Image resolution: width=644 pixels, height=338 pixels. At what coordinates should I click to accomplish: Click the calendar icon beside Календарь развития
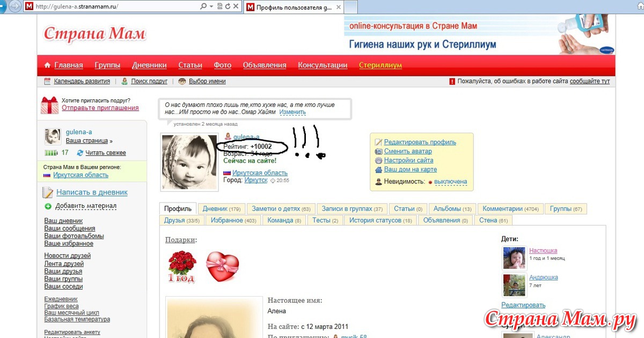[47, 81]
